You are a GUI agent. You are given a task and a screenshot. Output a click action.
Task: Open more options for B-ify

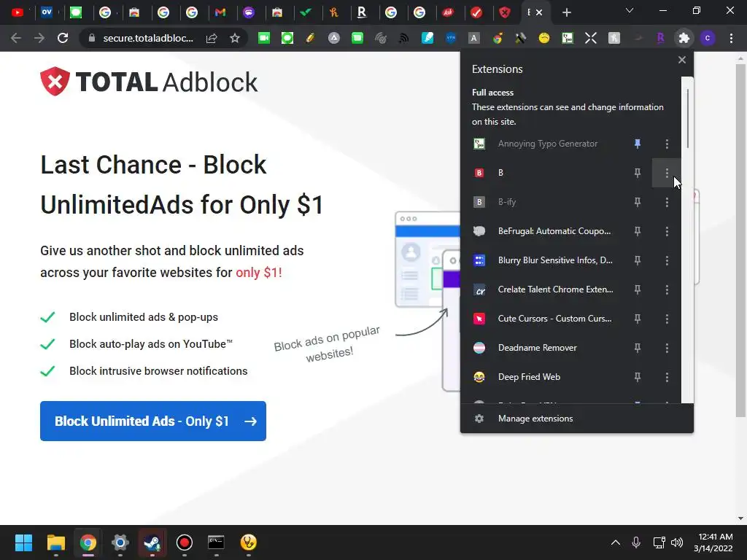tap(667, 202)
